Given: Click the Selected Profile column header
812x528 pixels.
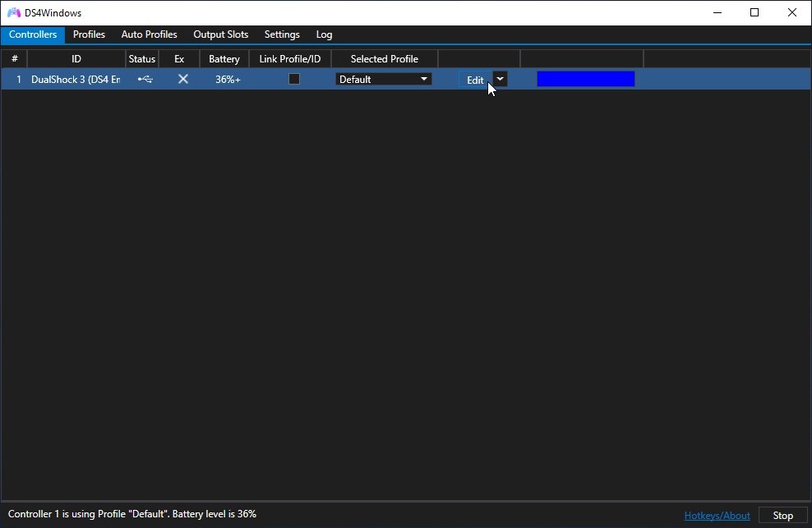Looking at the screenshot, I should (385, 59).
